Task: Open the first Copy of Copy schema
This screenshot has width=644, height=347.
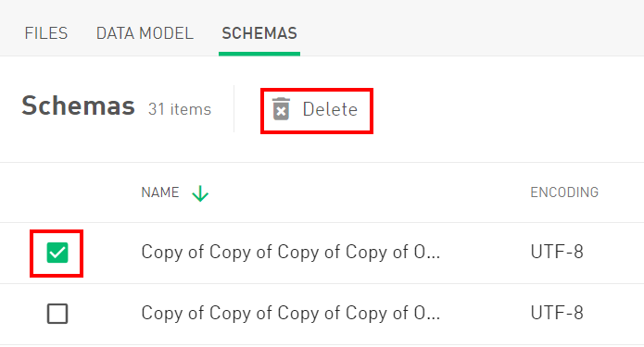Action: click(290, 253)
